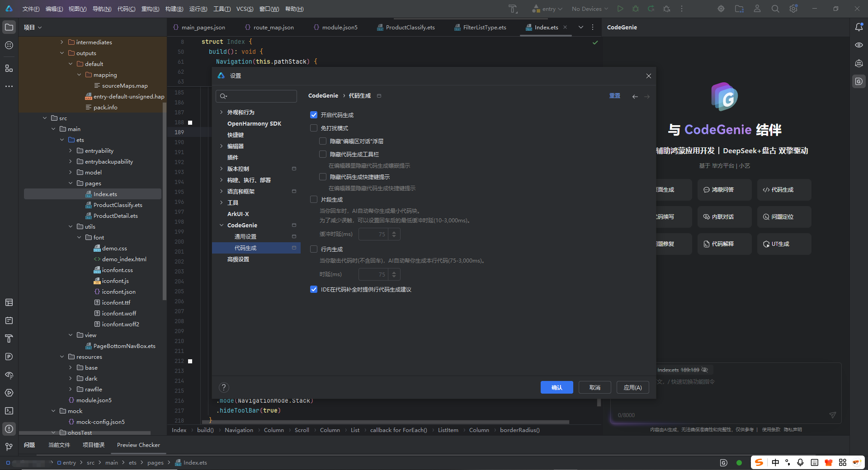Viewport: 868px width, 470px height.
Task: Close the settings dialog with X
Action: click(649, 76)
